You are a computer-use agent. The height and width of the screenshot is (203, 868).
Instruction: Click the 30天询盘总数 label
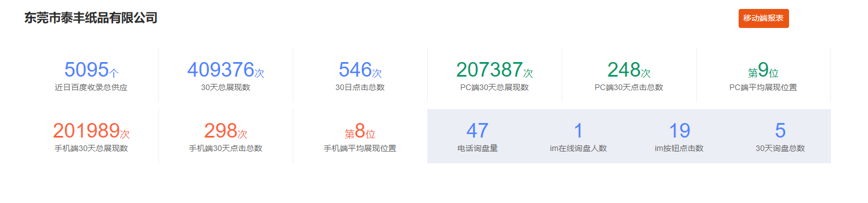point(780,148)
